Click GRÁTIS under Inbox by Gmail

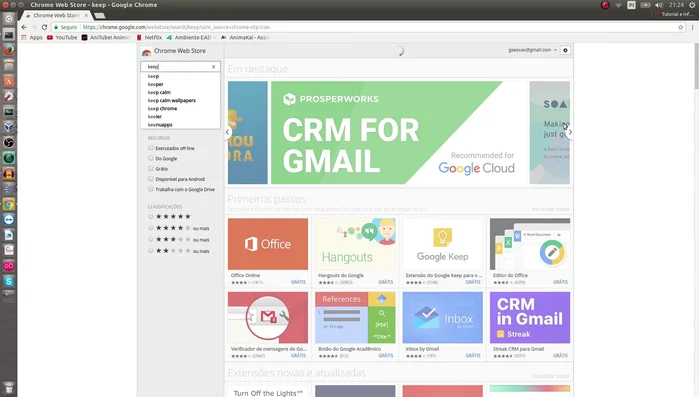[x=473, y=356]
